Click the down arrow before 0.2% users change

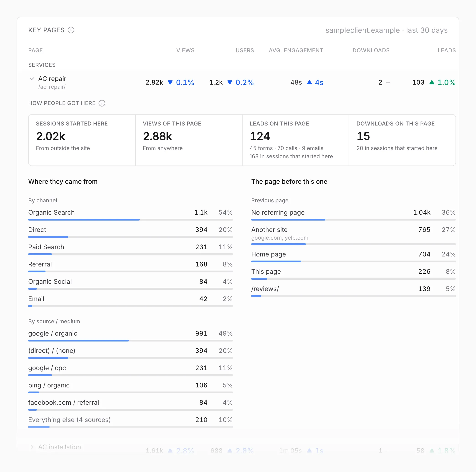tap(230, 82)
